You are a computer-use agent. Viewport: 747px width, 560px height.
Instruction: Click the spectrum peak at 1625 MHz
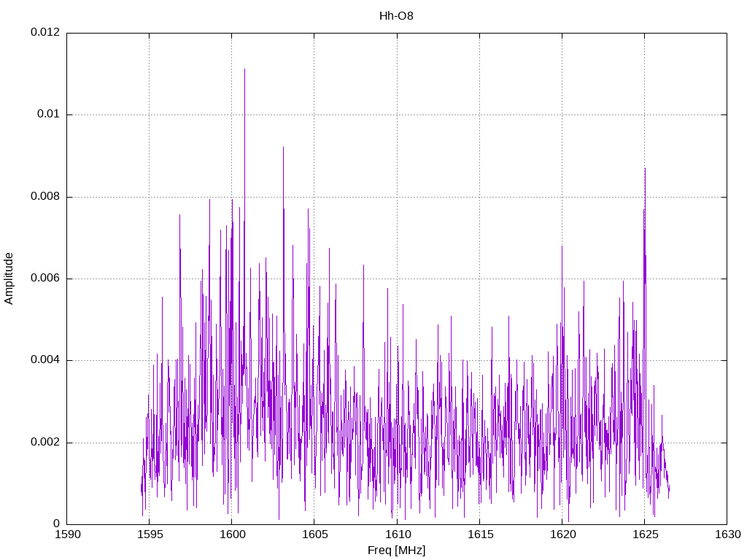pyautogui.click(x=645, y=169)
